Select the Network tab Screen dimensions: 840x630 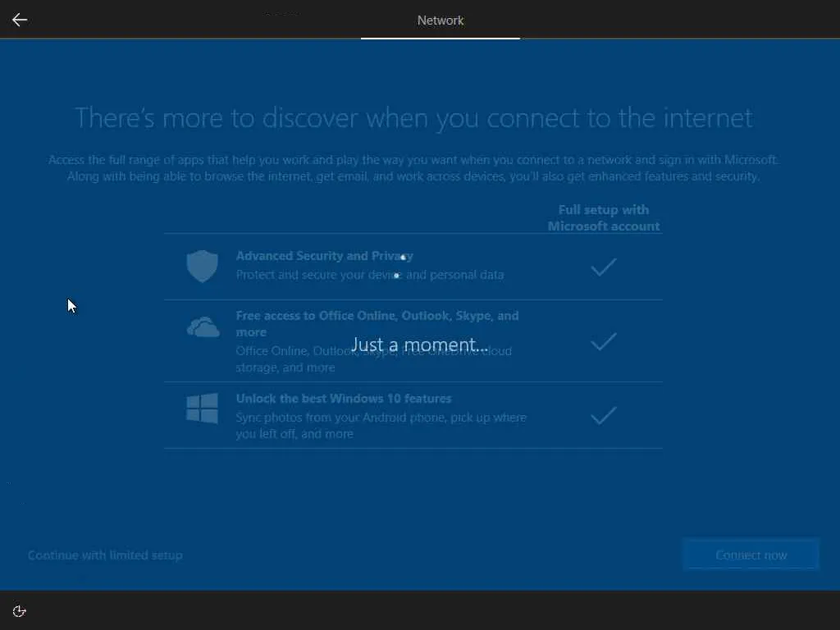(x=441, y=21)
